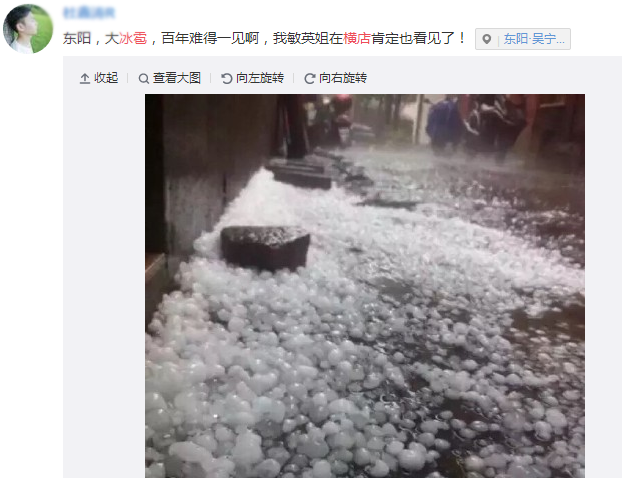Open the 横店 red keyword link
622x478 pixels.
click(x=357, y=38)
